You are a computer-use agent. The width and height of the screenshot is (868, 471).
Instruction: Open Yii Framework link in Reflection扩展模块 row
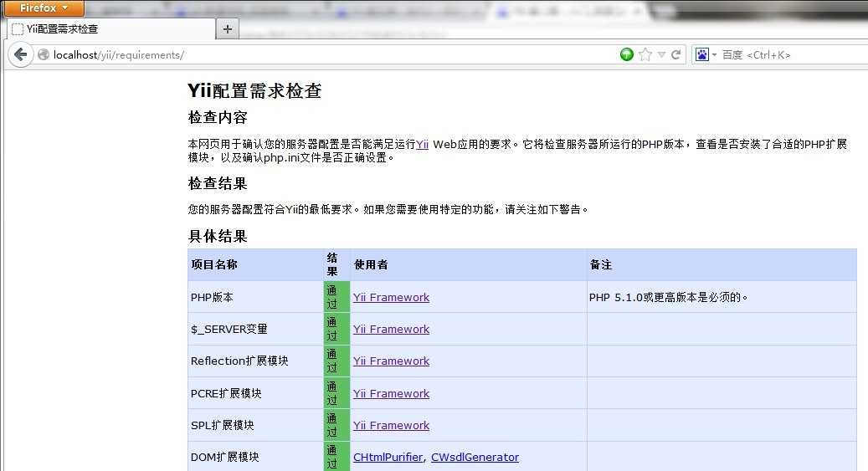(x=392, y=361)
